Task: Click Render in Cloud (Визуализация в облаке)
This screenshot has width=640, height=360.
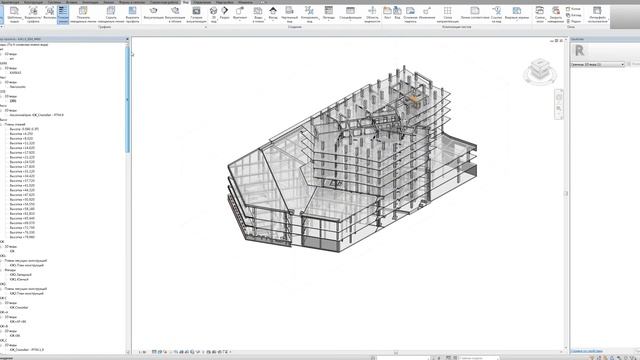Action: pos(175,14)
